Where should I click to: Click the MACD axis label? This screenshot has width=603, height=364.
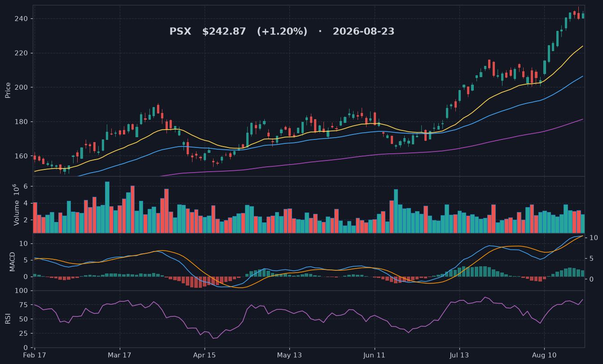click(13, 261)
